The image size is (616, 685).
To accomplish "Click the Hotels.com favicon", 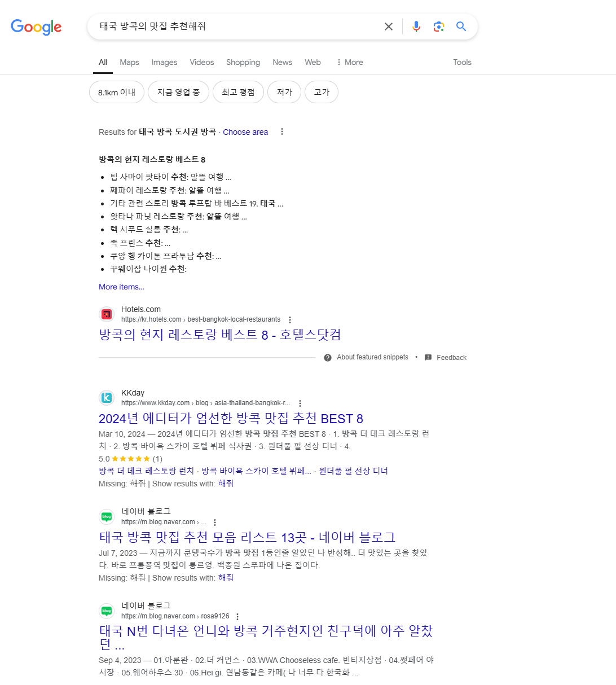I will pyautogui.click(x=107, y=314).
